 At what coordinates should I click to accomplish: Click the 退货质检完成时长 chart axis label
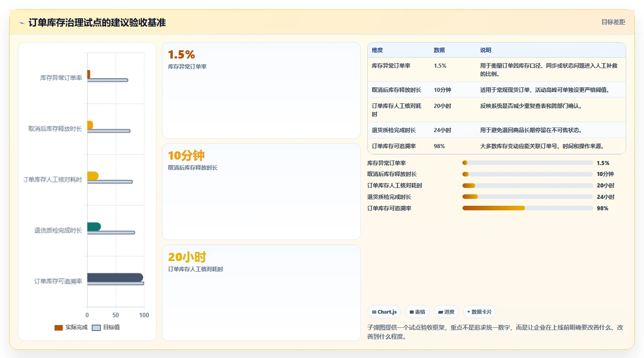click(58, 230)
